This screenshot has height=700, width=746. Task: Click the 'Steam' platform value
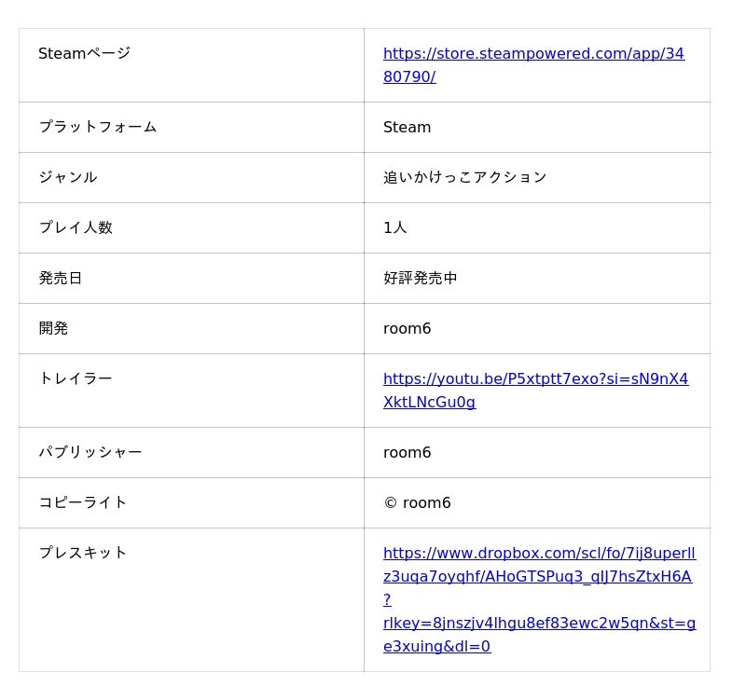pos(407,127)
